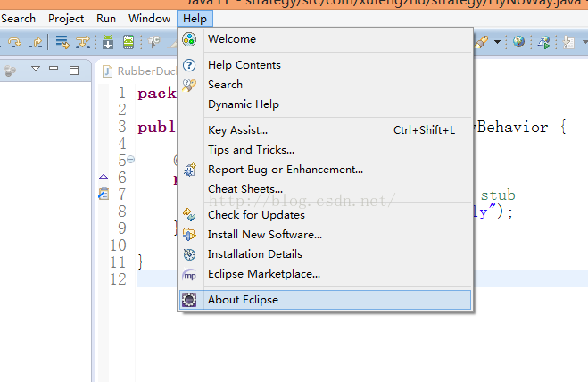Select Check for Updates menu entry
Viewport: 588px width, 382px height.
325,214
